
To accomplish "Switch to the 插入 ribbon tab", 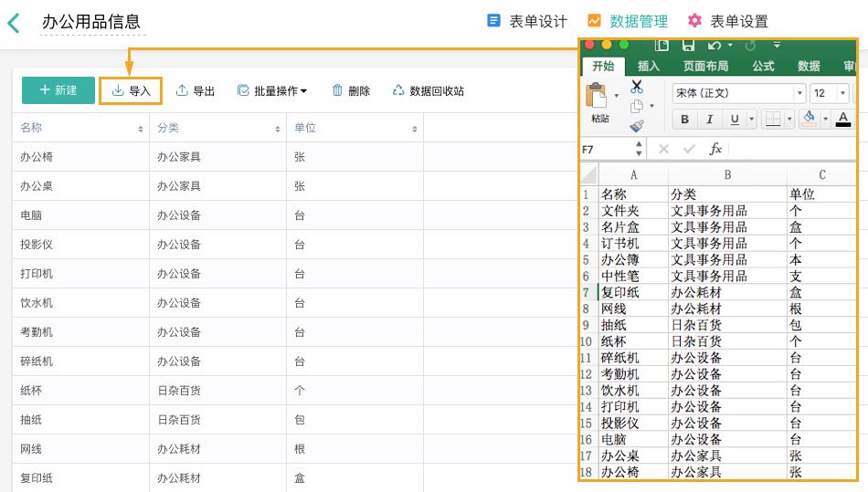I will tap(648, 66).
